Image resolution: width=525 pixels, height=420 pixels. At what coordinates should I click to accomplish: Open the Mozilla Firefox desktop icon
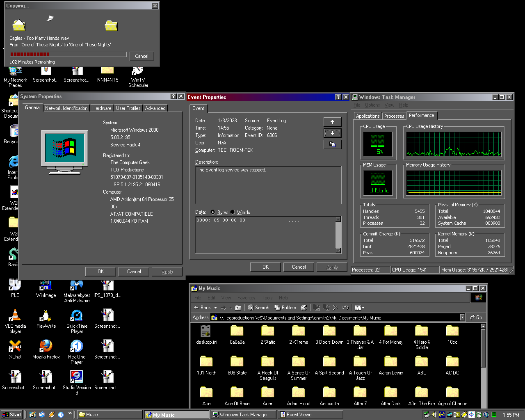point(46,347)
